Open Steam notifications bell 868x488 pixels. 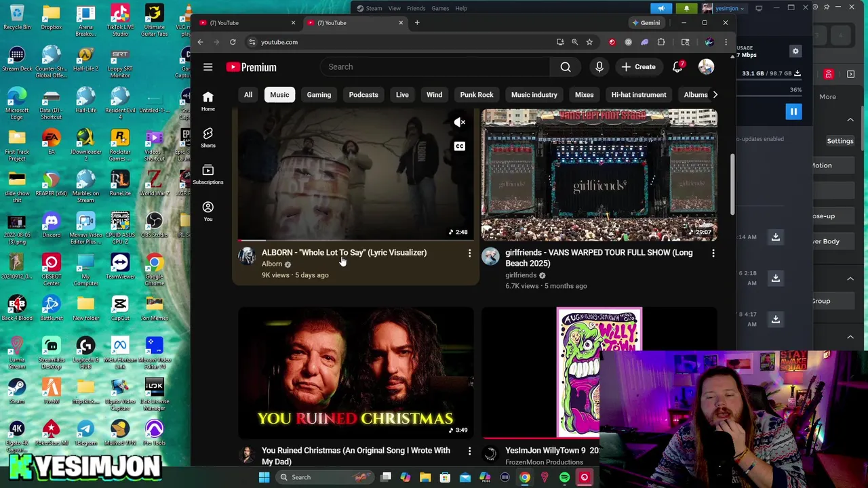(x=686, y=8)
